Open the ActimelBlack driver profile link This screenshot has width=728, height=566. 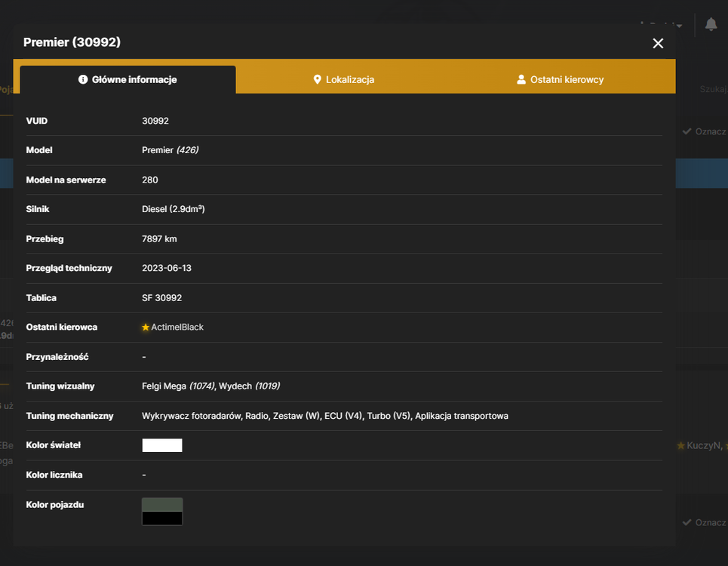tap(177, 328)
